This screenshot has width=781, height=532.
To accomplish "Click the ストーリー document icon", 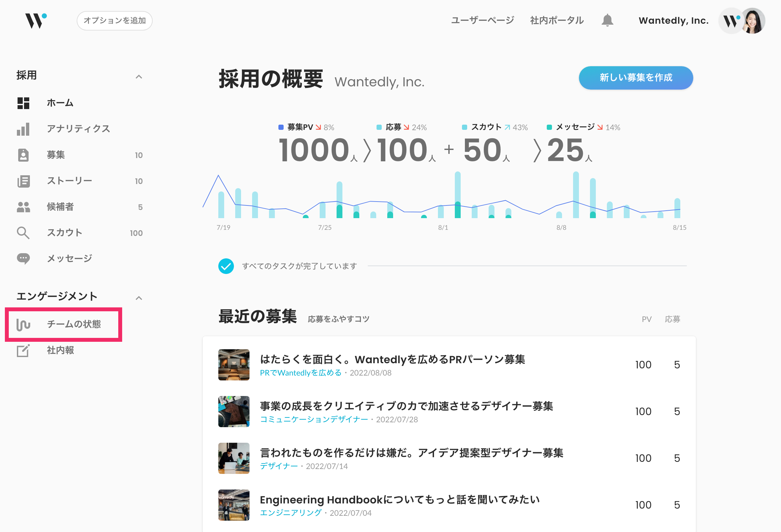I will 23,181.
